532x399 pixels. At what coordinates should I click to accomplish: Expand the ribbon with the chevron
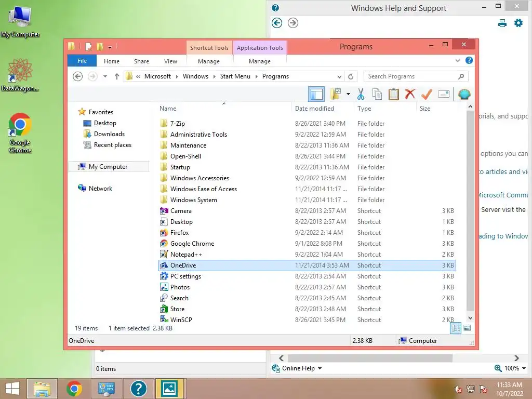[458, 61]
